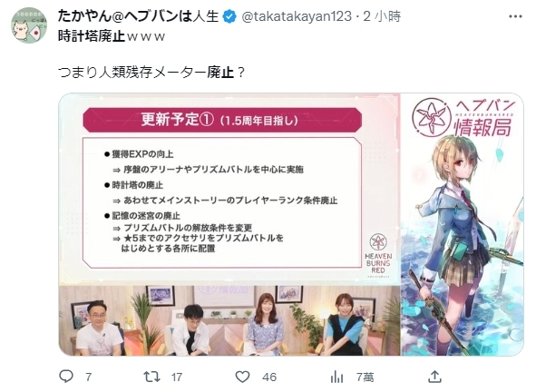This screenshot has width=536, height=392.
Task: Like the tweet with heart icon
Action: click(242, 377)
